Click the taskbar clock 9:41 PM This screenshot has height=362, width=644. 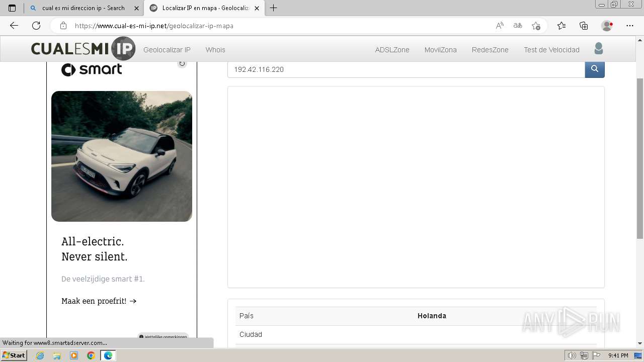618,355
